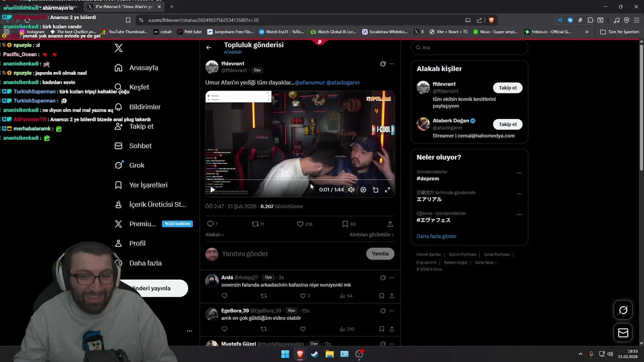Enable picture-in-picture on the video
The height and width of the screenshot is (362, 644).
[x=375, y=190]
